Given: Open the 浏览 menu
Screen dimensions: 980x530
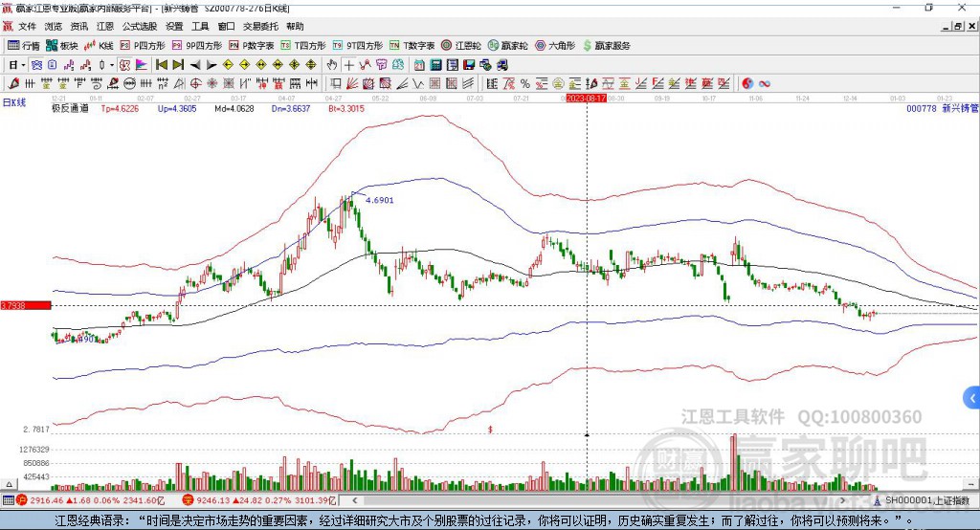Looking at the screenshot, I should click(54, 26).
